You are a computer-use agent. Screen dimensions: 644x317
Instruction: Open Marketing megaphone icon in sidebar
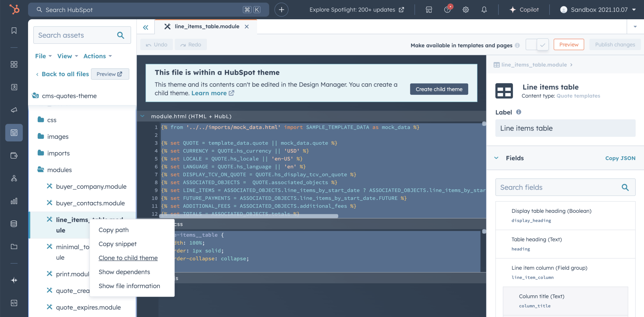click(x=14, y=110)
